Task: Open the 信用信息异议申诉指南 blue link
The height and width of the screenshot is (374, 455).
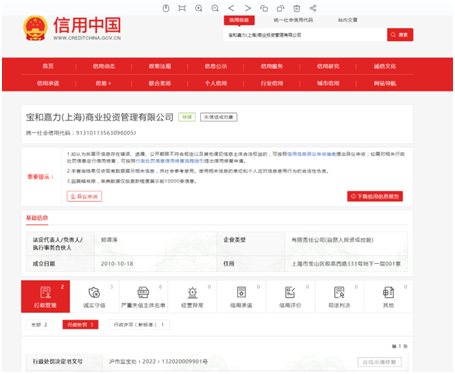Action: pos(311,154)
